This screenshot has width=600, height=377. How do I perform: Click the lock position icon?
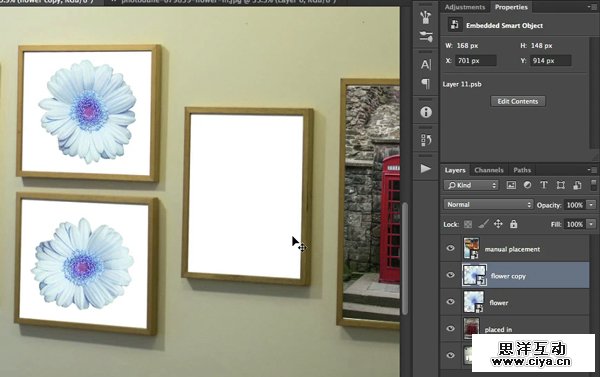[x=498, y=224]
